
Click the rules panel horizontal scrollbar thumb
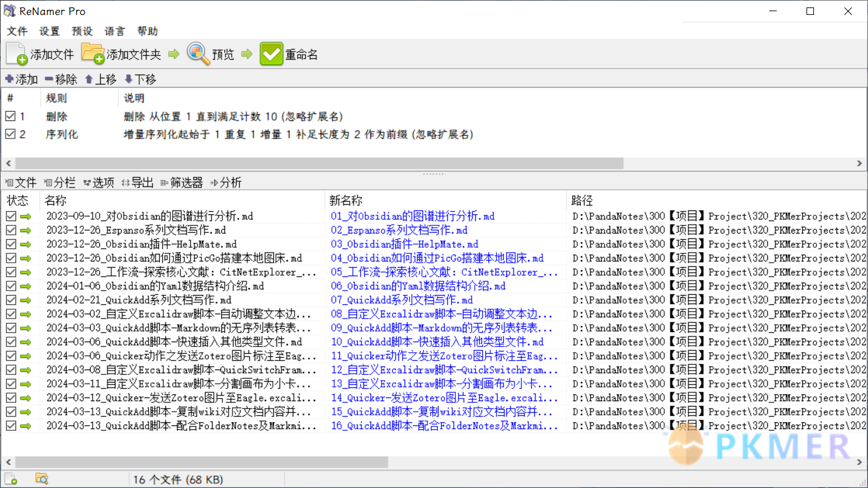[319, 163]
